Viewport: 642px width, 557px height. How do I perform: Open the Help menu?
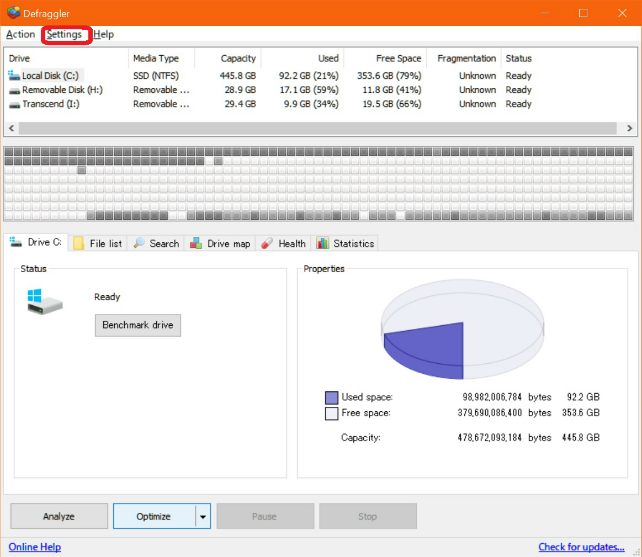(x=104, y=34)
